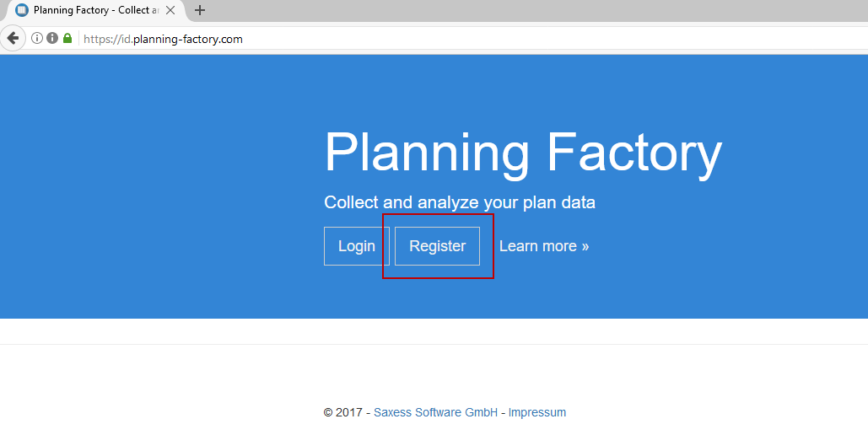Image resolution: width=868 pixels, height=435 pixels.
Task: Open the Saxess Software GmbH link
Action: pos(439,412)
